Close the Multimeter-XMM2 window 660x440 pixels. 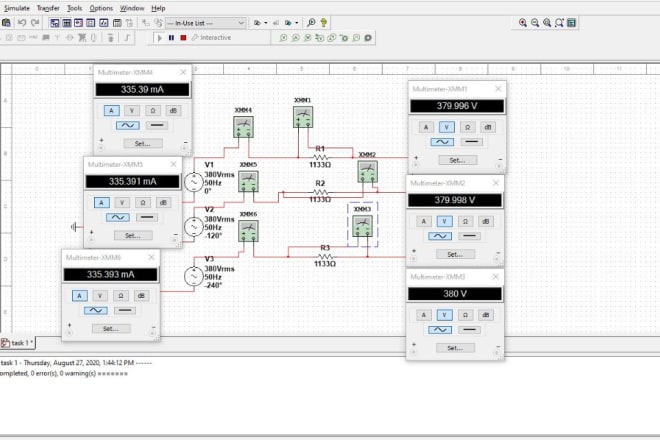coord(496,183)
